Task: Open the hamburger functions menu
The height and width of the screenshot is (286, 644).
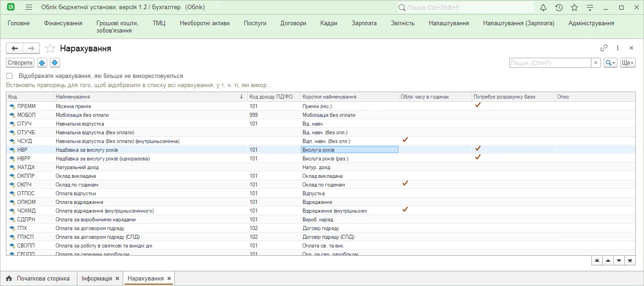Action: (x=29, y=7)
